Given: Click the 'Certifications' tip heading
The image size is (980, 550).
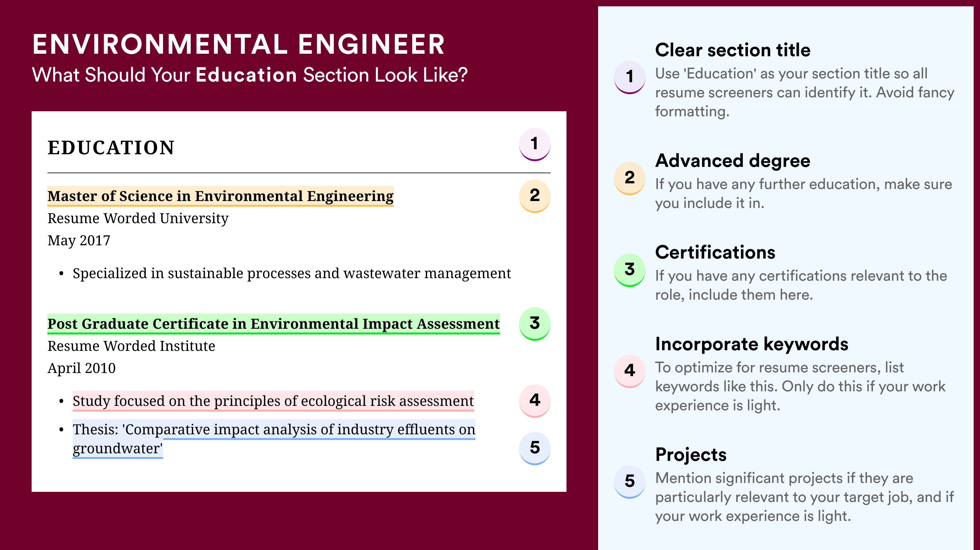Looking at the screenshot, I should pyautogui.click(x=715, y=253).
